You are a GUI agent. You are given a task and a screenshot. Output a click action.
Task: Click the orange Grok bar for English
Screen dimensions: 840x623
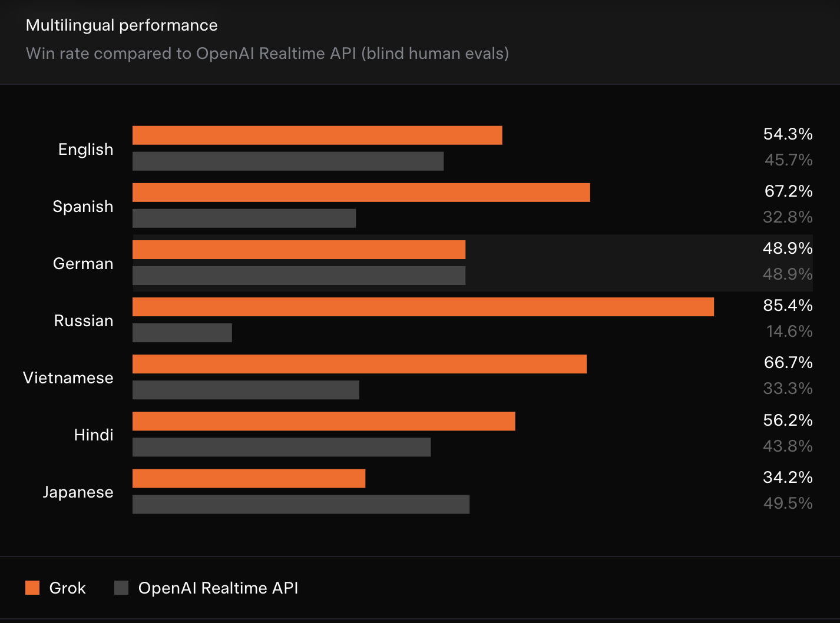click(x=317, y=135)
